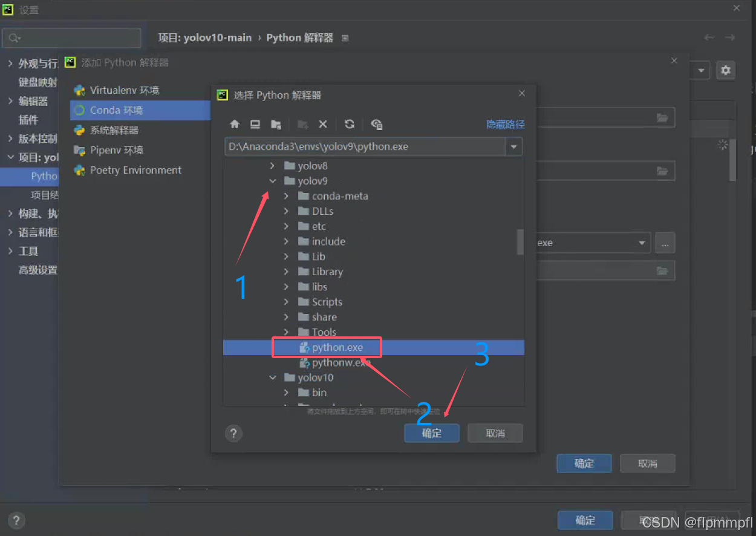
Task: Open 高级设置 settings page
Action: (x=38, y=270)
